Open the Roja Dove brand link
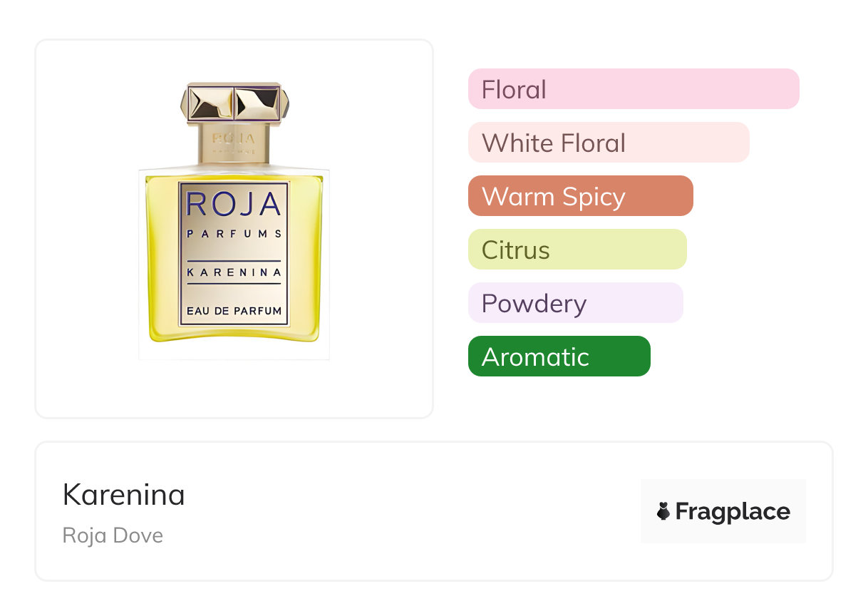 pos(113,535)
